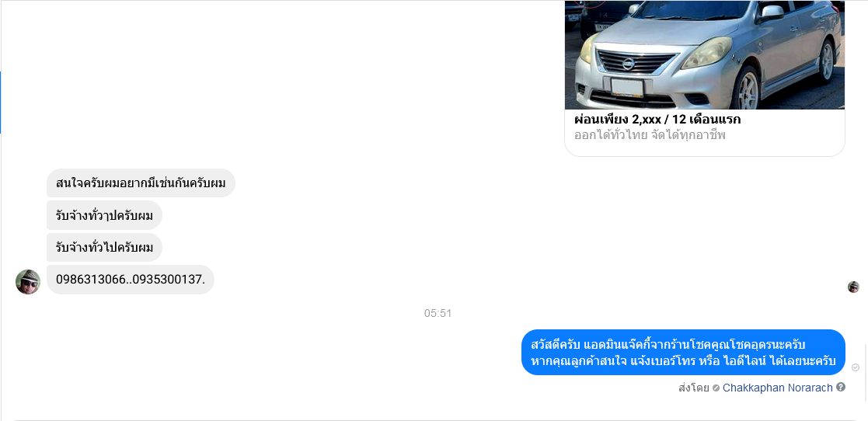868x421 pixels.
Task: Click the ส่งโดย sent-by label
Action: tap(694, 388)
